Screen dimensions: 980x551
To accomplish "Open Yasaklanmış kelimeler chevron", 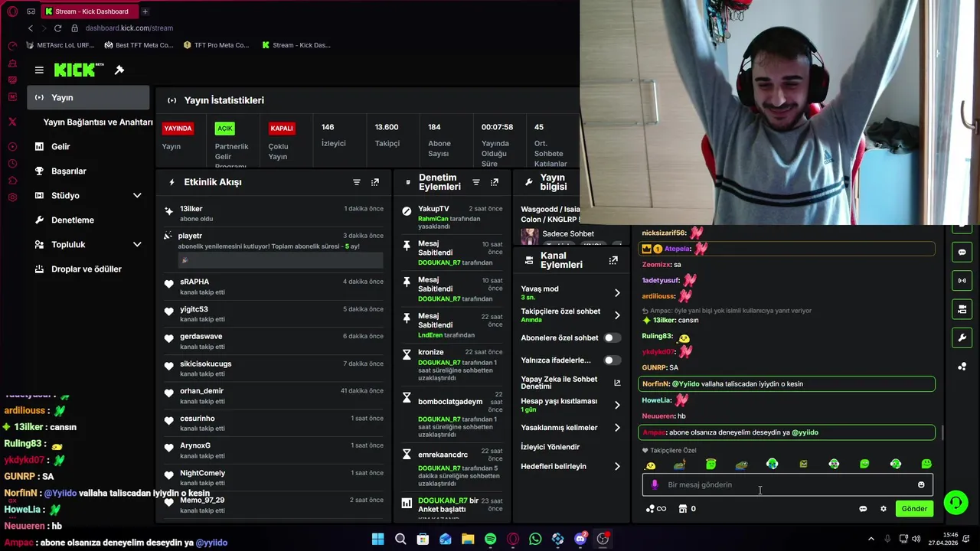I will pyautogui.click(x=617, y=428).
